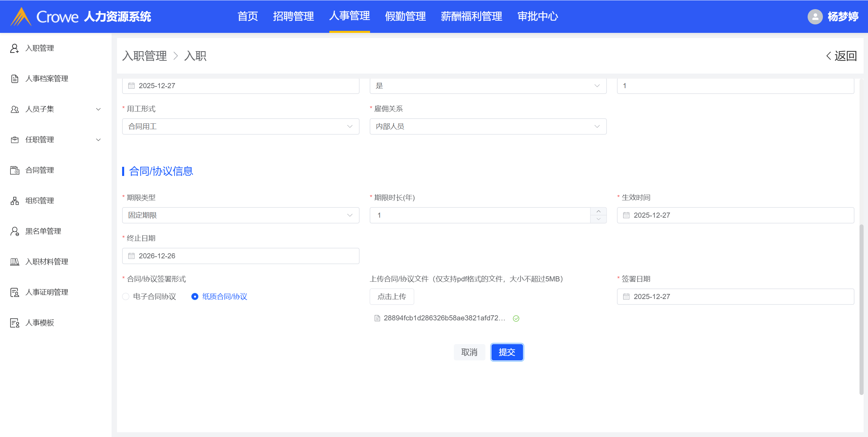Image resolution: width=868 pixels, height=437 pixels.
Task: Select the 纸质合同/协议 radio option
Action: pos(195,297)
